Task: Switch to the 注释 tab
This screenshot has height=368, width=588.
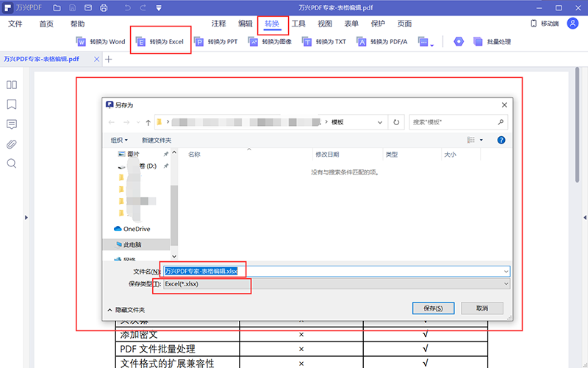Action: coord(218,24)
